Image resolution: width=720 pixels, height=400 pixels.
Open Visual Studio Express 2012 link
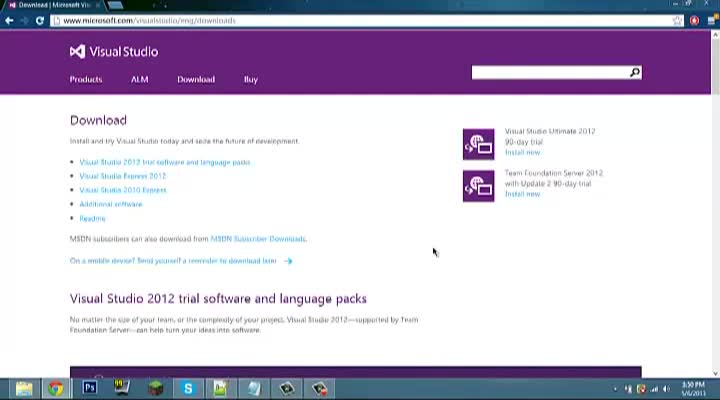click(x=123, y=176)
